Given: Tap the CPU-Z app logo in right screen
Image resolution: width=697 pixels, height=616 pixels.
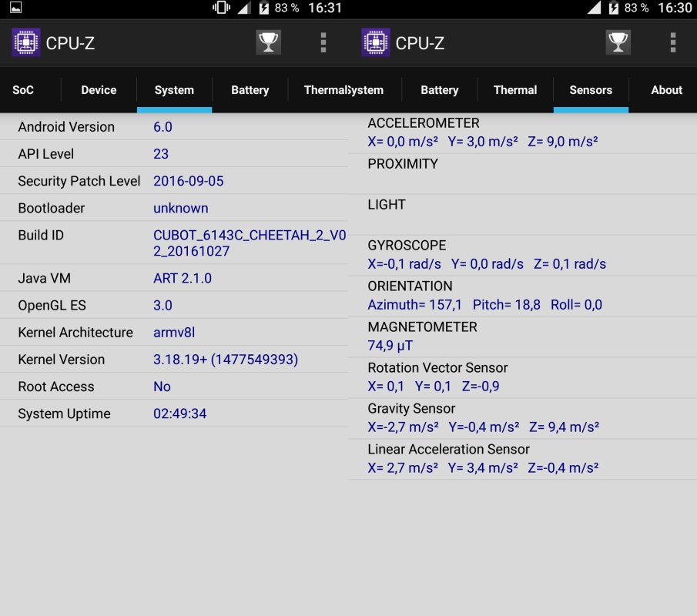Looking at the screenshot, I should 376,42.
